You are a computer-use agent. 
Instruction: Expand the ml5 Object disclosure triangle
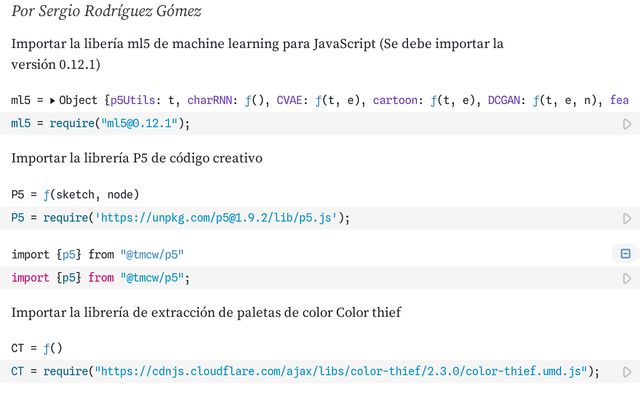click(x=52, y=101)
